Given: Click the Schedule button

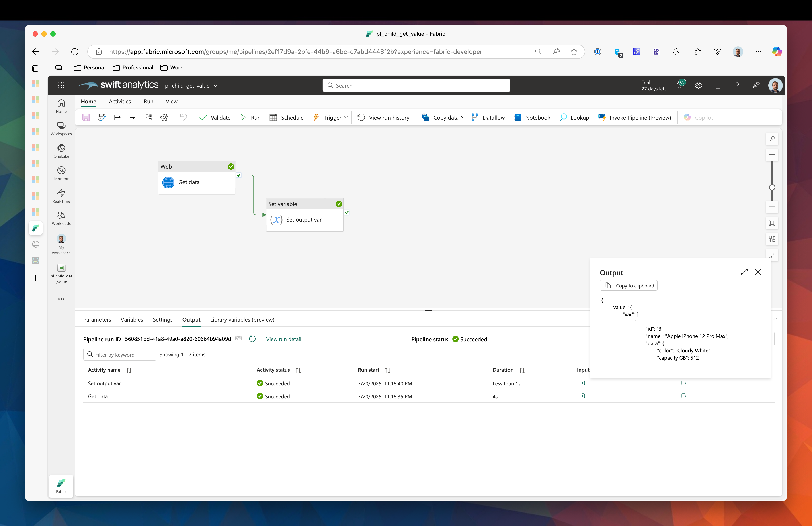Looking at the screenshot, I should (287, 118).
